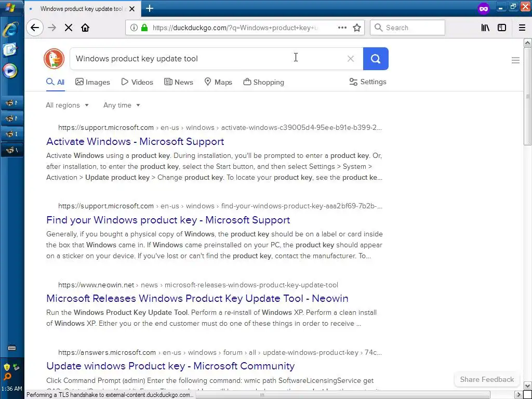Open the Windows Start button
Screen dimensions: 532x399
coord(11,8)
